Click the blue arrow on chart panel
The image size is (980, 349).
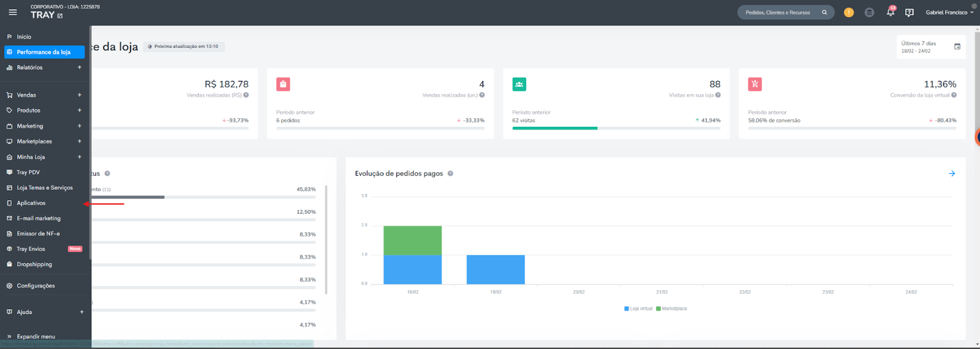952,173
